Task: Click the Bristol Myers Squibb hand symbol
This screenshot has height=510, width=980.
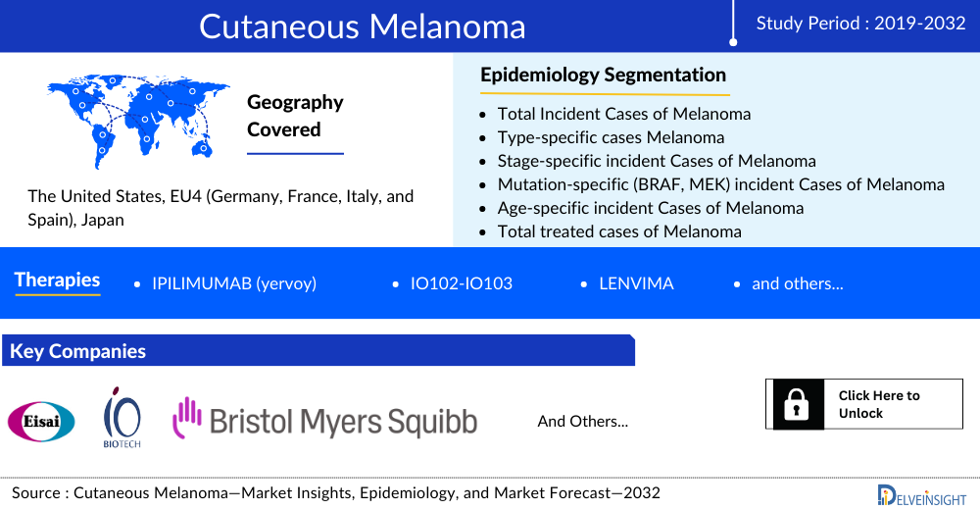Action: click(x=186, y=418)
